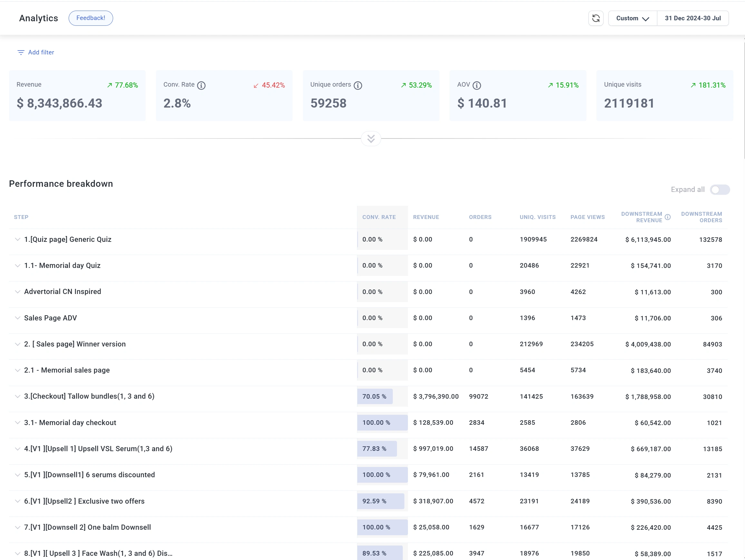Click the refresh data icon
This screenshot has height=560, width=745.
pos(595,18)
